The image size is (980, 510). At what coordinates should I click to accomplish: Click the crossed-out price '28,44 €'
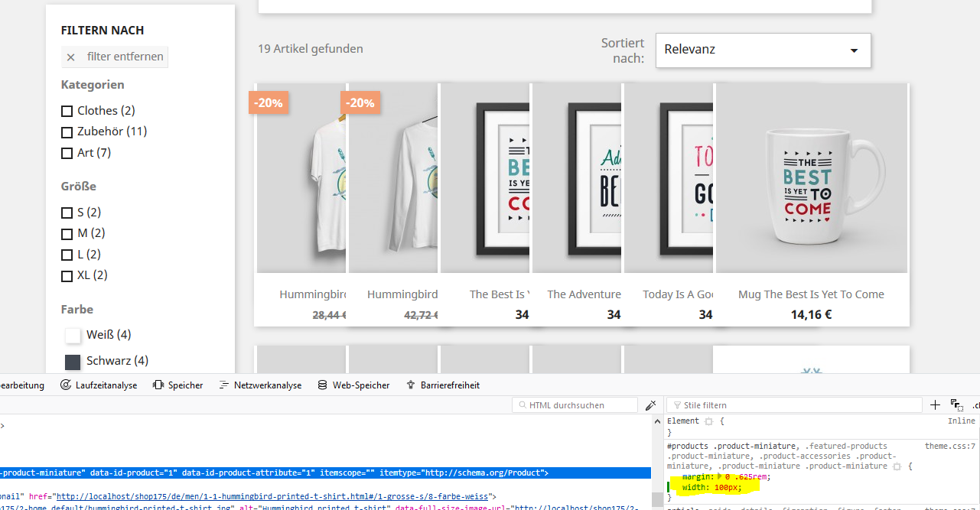[x=330, y=314]
